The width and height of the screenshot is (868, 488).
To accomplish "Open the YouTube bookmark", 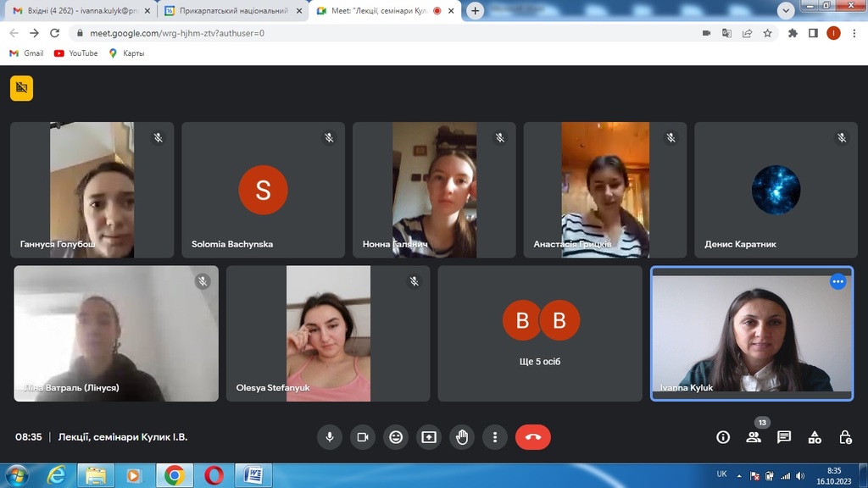I will tap(75, 53).
